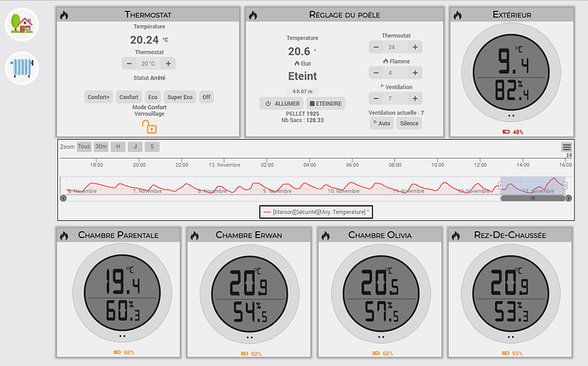The height and width of the screenshot is (366, 588).
Task: Click flame icon in Réglage du poêle header
Action: tap(253, 15)
